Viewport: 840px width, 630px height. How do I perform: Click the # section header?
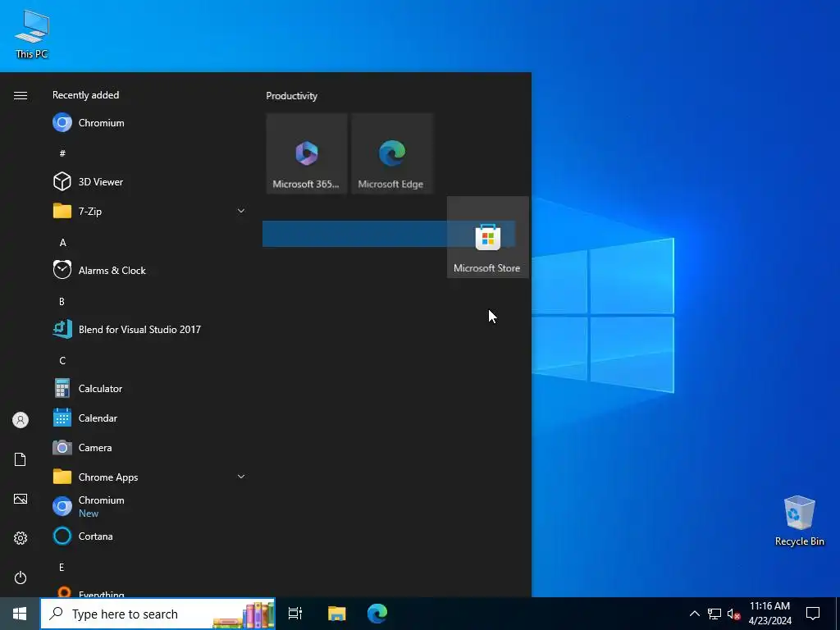(62, 153)
